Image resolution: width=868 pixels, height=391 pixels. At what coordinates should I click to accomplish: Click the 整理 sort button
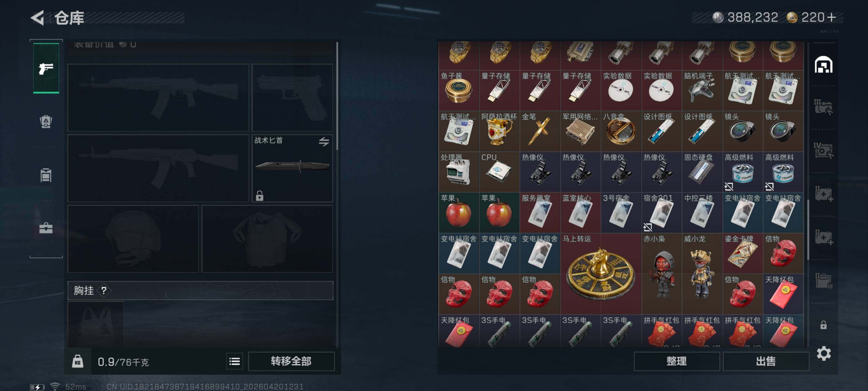click(x=677, y=361)
